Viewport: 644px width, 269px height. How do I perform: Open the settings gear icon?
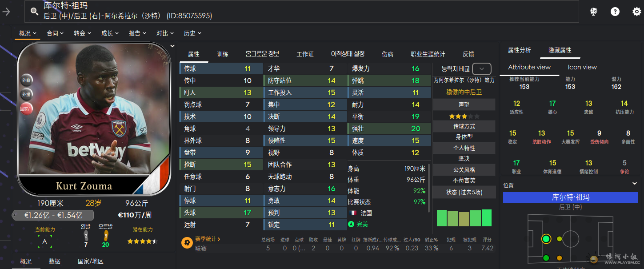pyautogui.click(x=636, y=12)
